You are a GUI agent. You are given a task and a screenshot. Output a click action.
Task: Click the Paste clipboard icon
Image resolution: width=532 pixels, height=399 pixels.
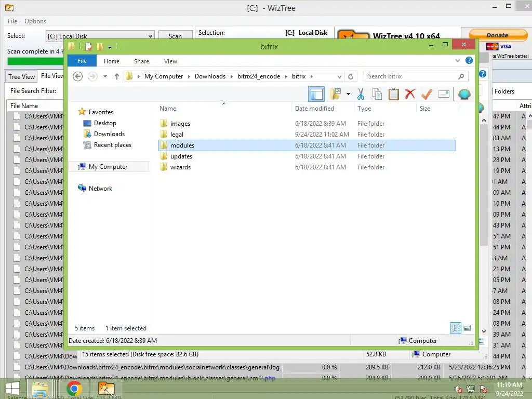(394, 94)
